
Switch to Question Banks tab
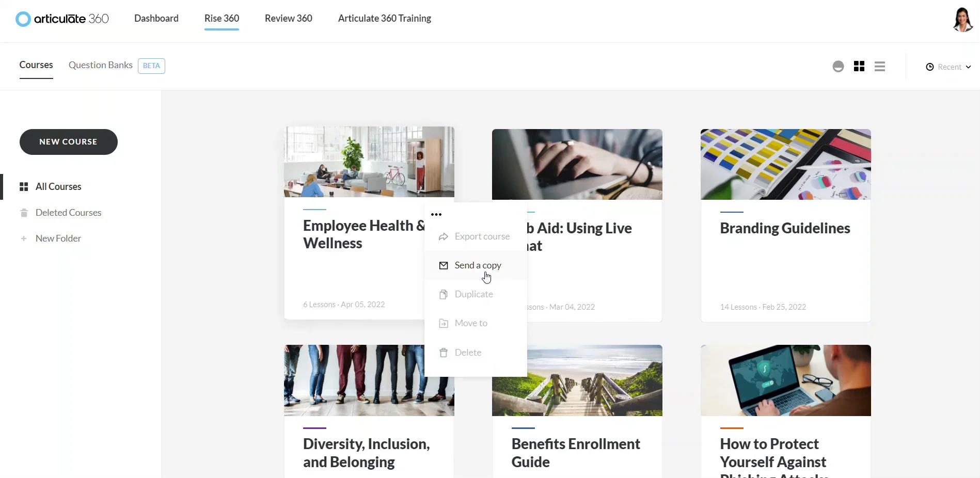point(101,65)
